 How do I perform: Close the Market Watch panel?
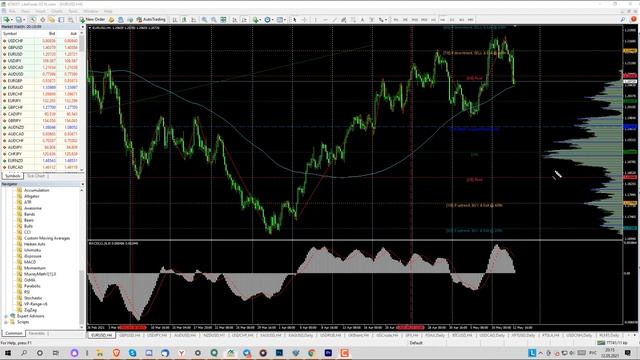[x=82, y=27]
